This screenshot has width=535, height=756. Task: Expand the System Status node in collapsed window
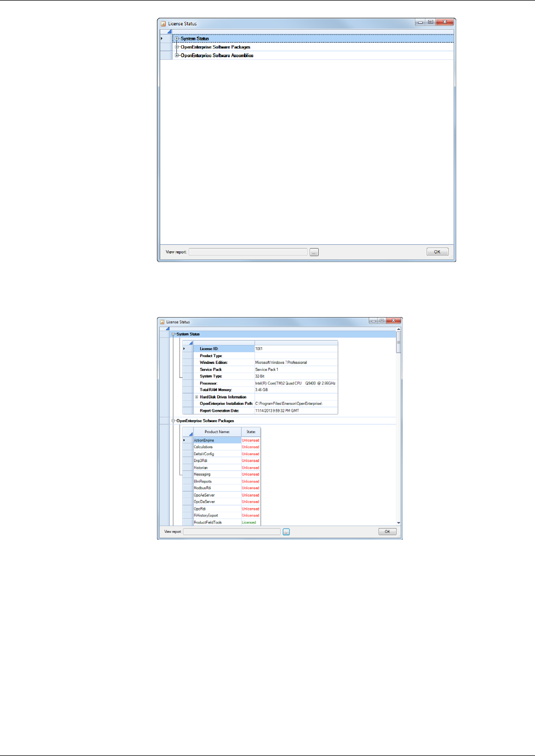click(176, 39)
